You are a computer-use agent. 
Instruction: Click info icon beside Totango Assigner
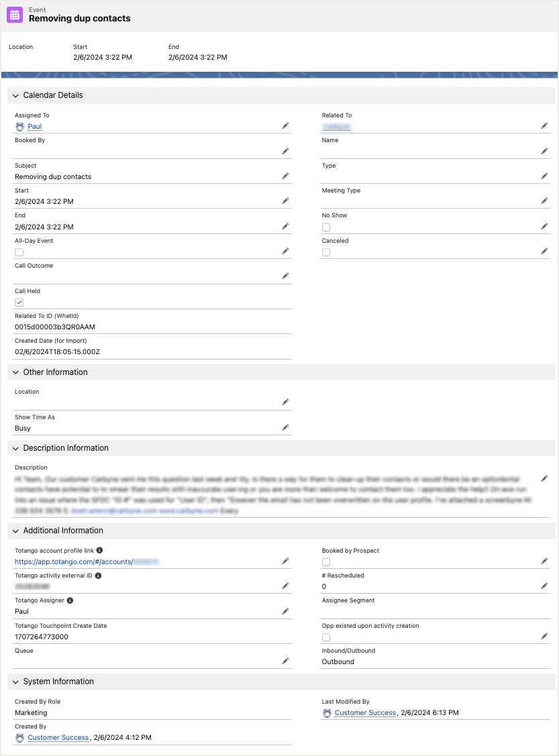70,601
